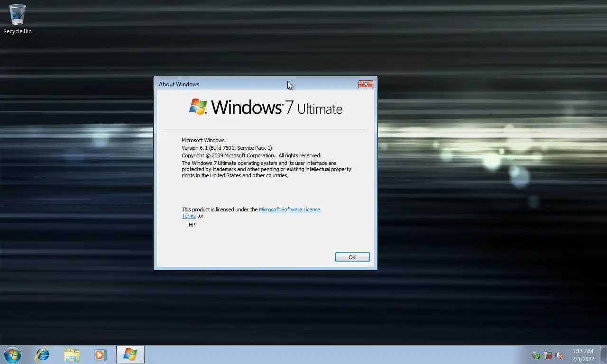The height and width of the screenshot is (364, 607).
Task: Click the muted volume tray icon
Action: point(559,355)
